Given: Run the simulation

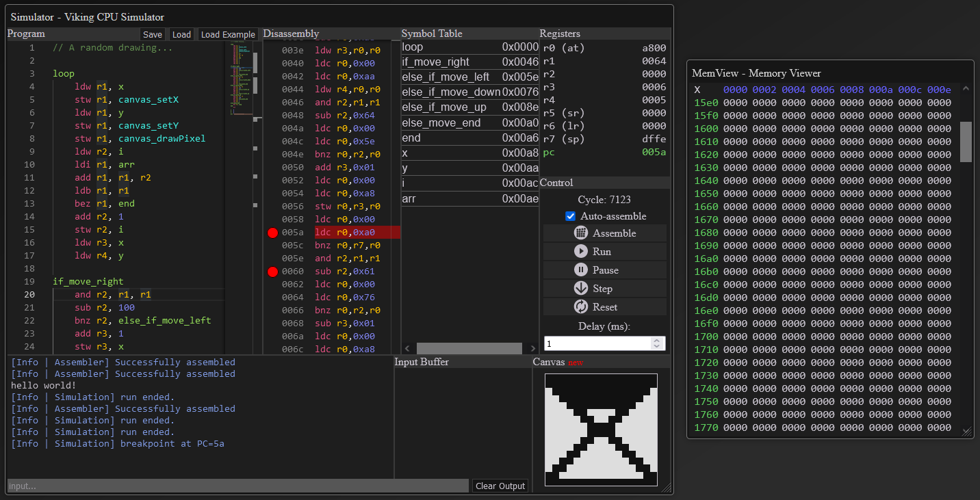Looking at the screenshot, I should coord(605,252).
